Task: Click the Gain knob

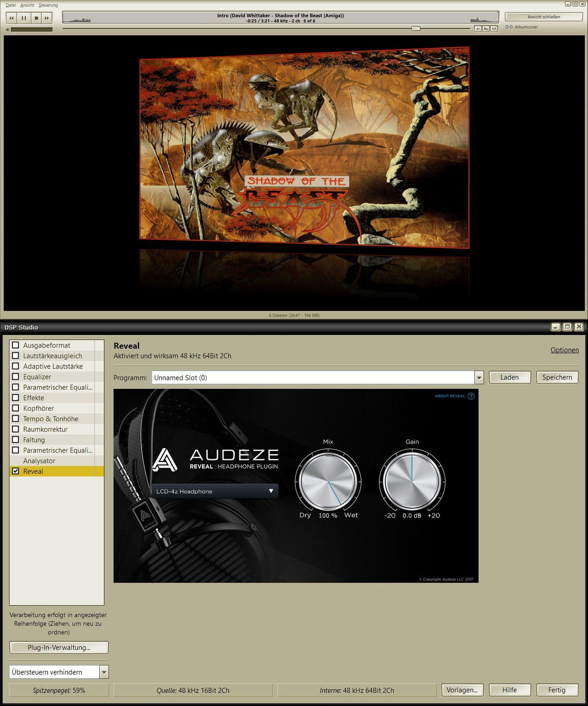Action: [x=412, y=481]
